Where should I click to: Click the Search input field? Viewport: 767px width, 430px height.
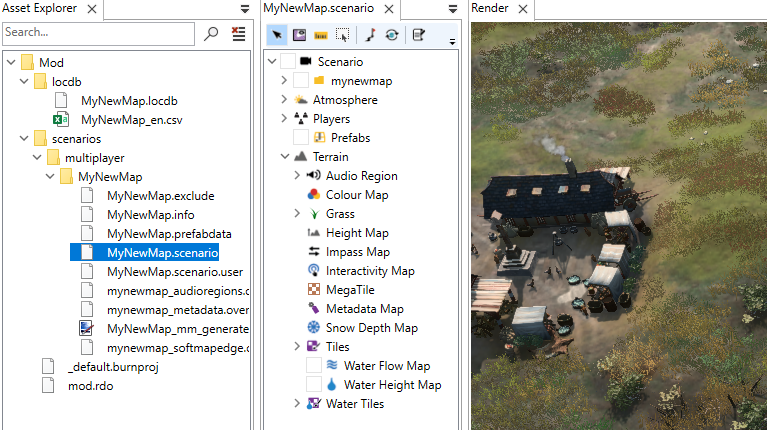point(98,34)
